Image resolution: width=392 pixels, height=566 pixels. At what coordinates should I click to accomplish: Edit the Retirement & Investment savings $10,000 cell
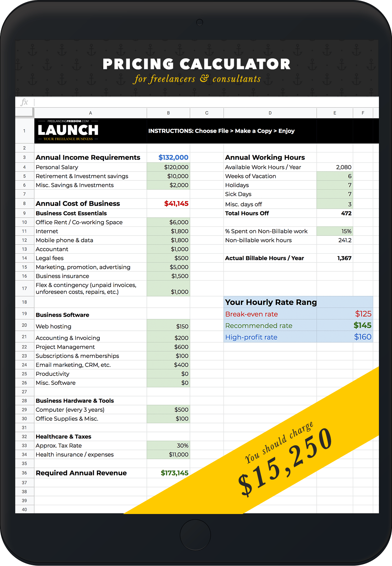(168, 176)
